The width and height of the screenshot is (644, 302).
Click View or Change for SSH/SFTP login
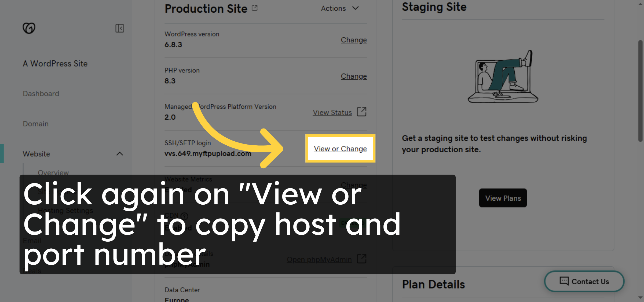340,149
